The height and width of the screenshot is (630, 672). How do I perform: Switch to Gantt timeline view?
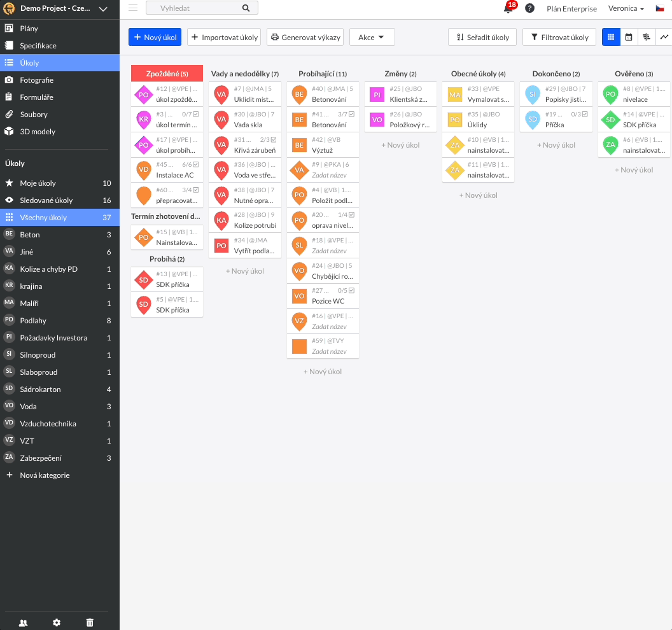(x=647, y=37)
